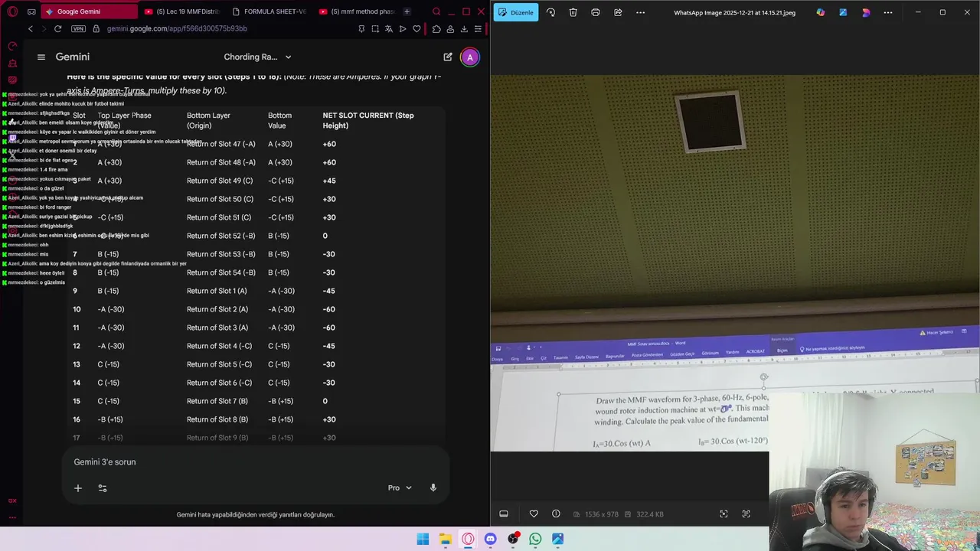Click the Opera logo menu button
980x551 pixels.
(x=12, y=11)
